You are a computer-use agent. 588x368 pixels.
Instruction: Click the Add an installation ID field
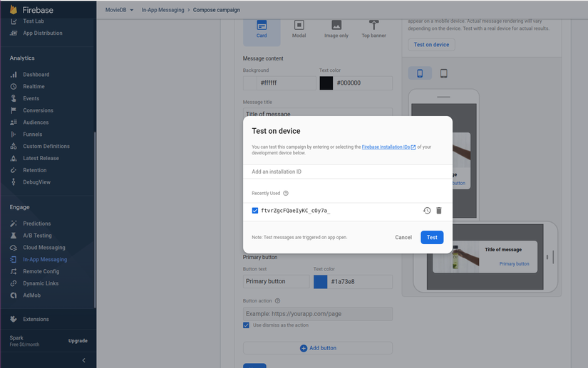(x=348, y=172)
